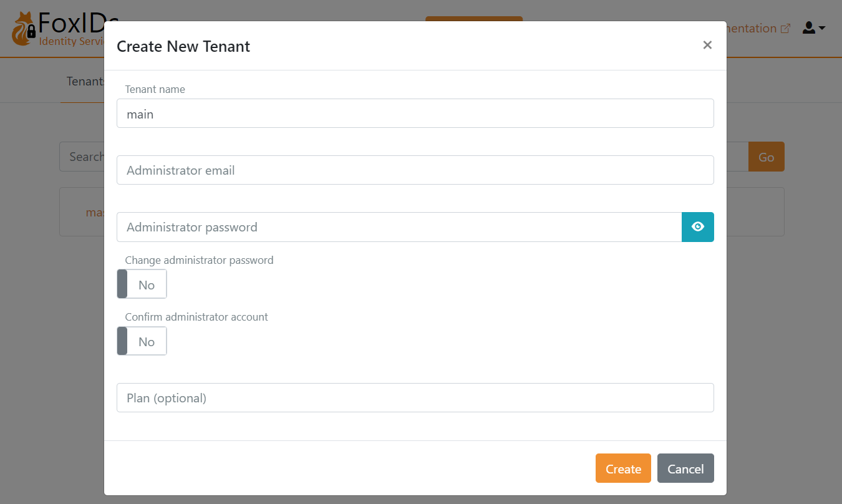
Task: Click the external-link icon beside Documentation
Action: click(x=786, y=28)
